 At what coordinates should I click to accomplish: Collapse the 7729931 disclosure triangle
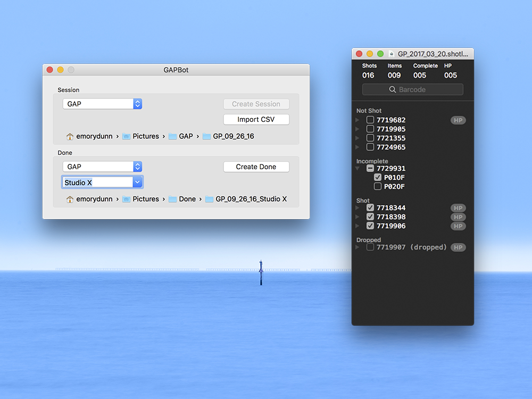(358, 169)
